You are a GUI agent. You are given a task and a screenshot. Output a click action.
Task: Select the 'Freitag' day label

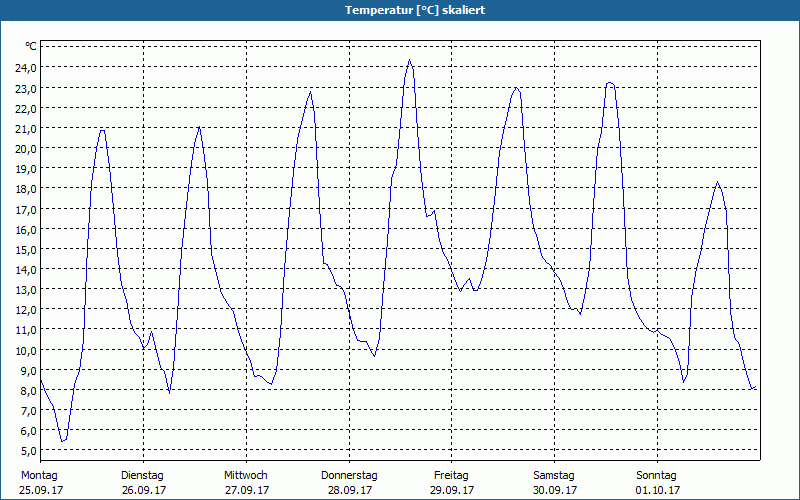[x=451, y=476]
